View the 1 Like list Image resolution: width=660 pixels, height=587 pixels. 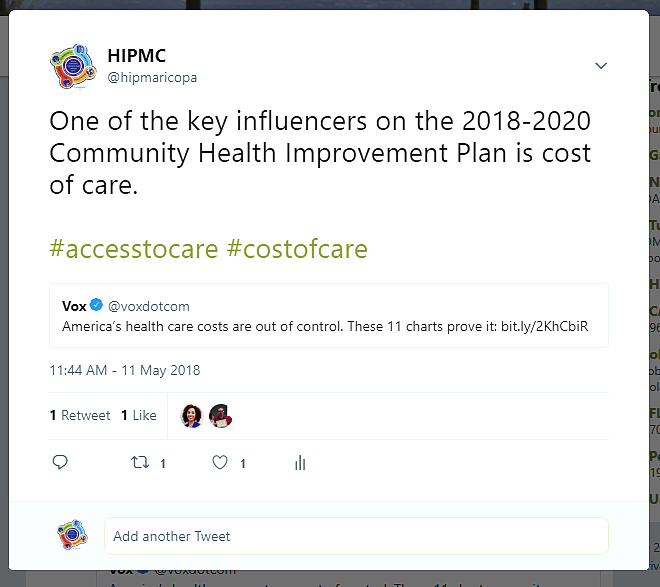(x=139, y=415)
